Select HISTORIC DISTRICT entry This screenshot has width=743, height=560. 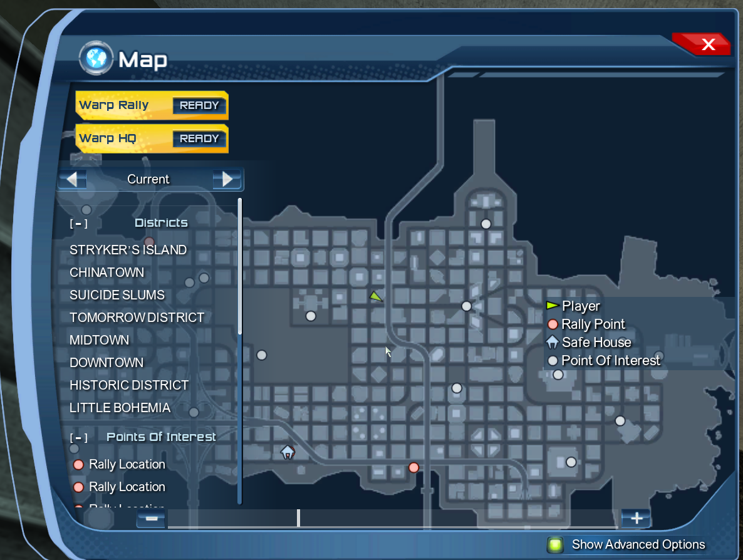[x=129, y=385]
